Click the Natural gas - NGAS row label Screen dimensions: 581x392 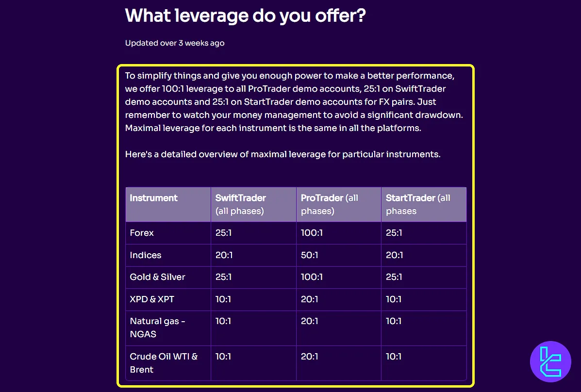157,327
